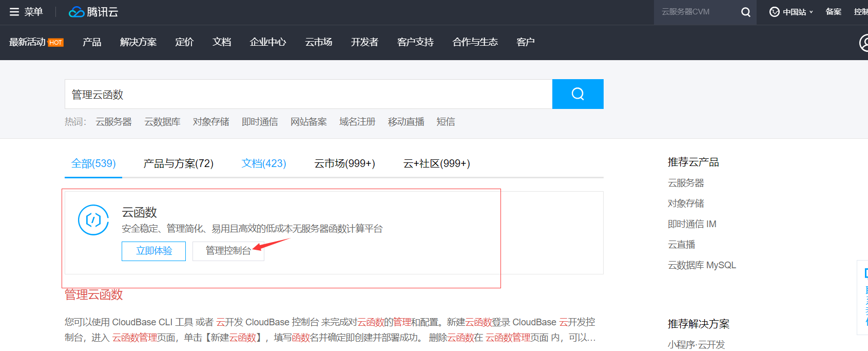Click the 立即体验 button
The image size is (868, 351).
153,251
